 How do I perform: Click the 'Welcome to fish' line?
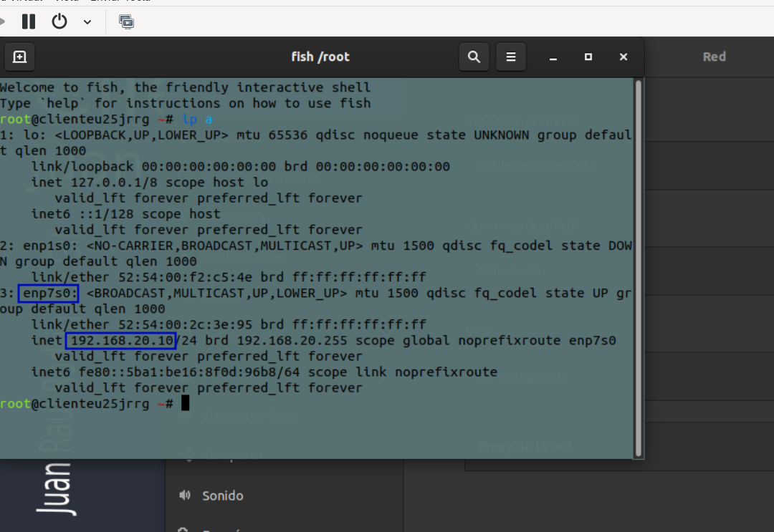185,88
